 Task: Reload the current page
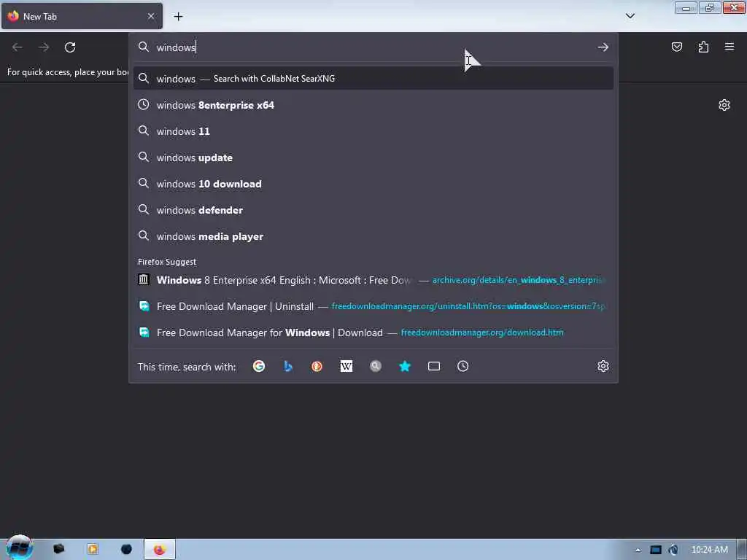click(x=70, y=47)
